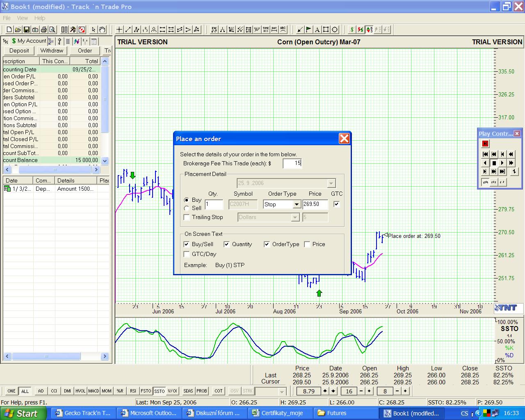
Task: Select the hand pan tool
Action: [x=102, y=30]
